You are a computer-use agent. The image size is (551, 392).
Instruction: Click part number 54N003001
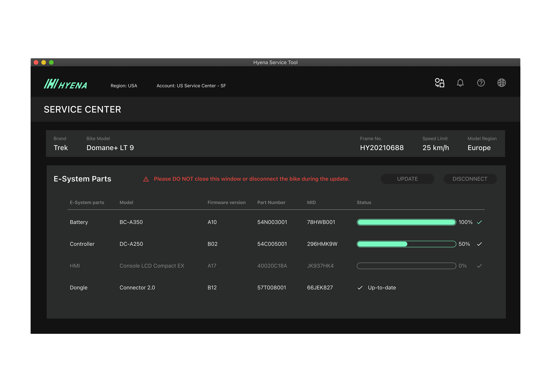[272, 222]
